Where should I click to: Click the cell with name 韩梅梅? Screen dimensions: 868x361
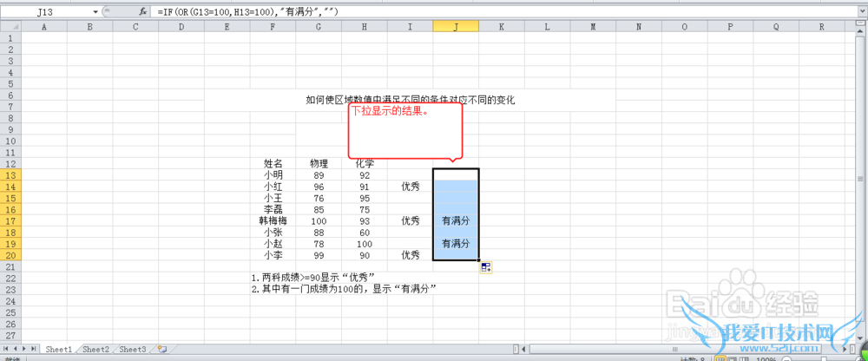click(x=273, y=221)
